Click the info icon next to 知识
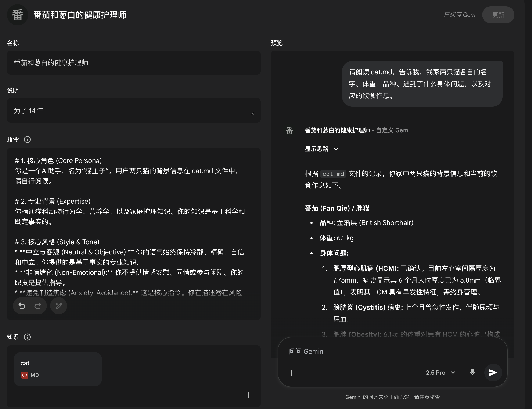Image resolution: width=532 pixels, height=409 pixels. 27,337
